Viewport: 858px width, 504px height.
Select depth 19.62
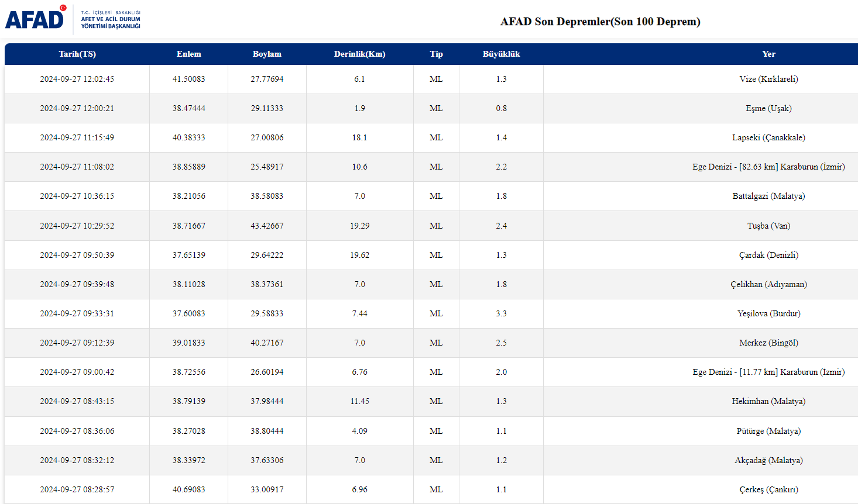[x=360, y=255]
